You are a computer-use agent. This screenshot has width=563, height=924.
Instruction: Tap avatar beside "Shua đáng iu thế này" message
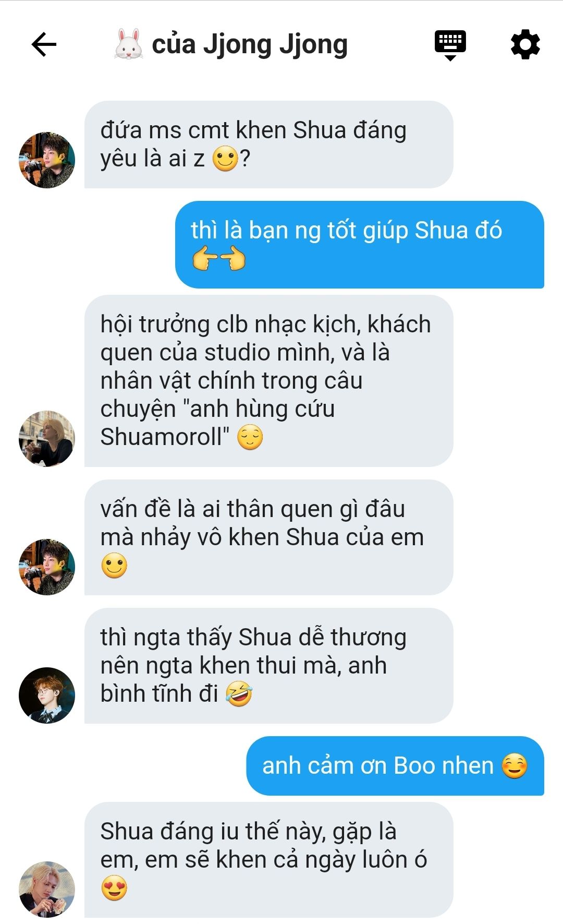pos(47,890)
